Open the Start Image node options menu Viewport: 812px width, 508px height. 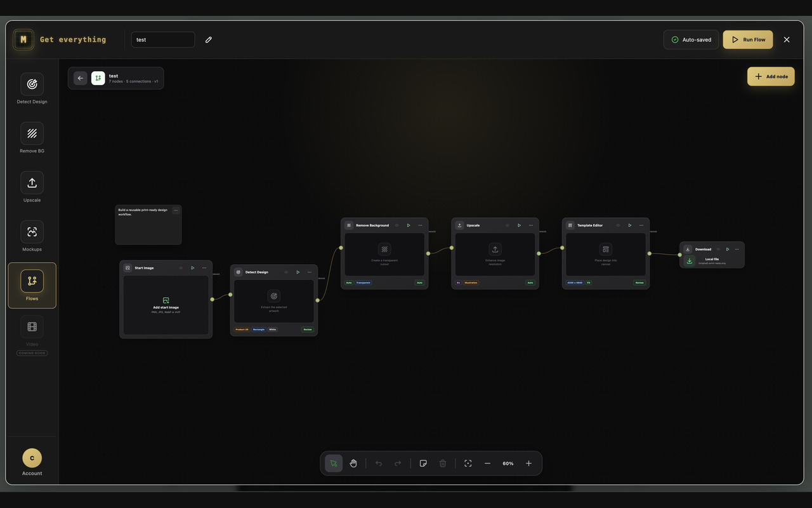coord(204,268)
